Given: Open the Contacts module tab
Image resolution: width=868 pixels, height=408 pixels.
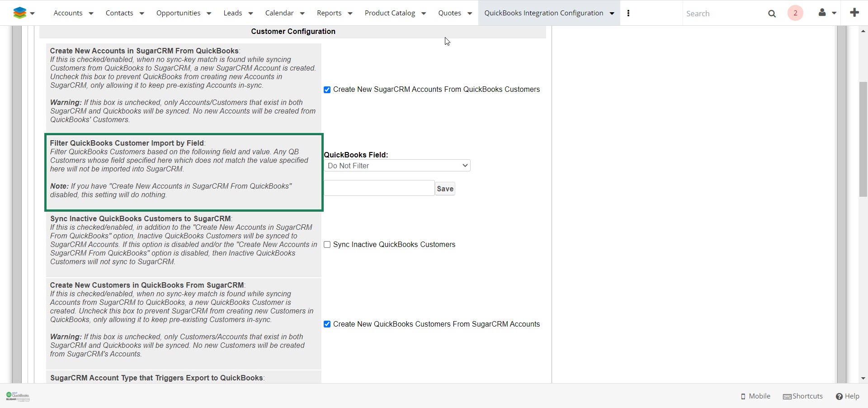Looking at the screenshot, I should pos(119,13).
